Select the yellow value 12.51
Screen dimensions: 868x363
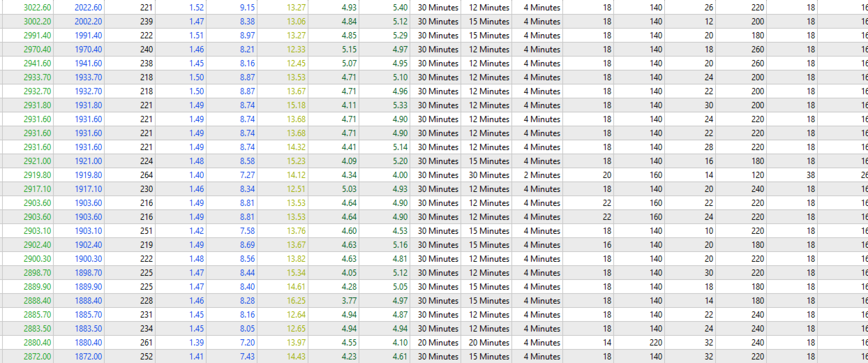pyautogui.click(x=296, y=189)
